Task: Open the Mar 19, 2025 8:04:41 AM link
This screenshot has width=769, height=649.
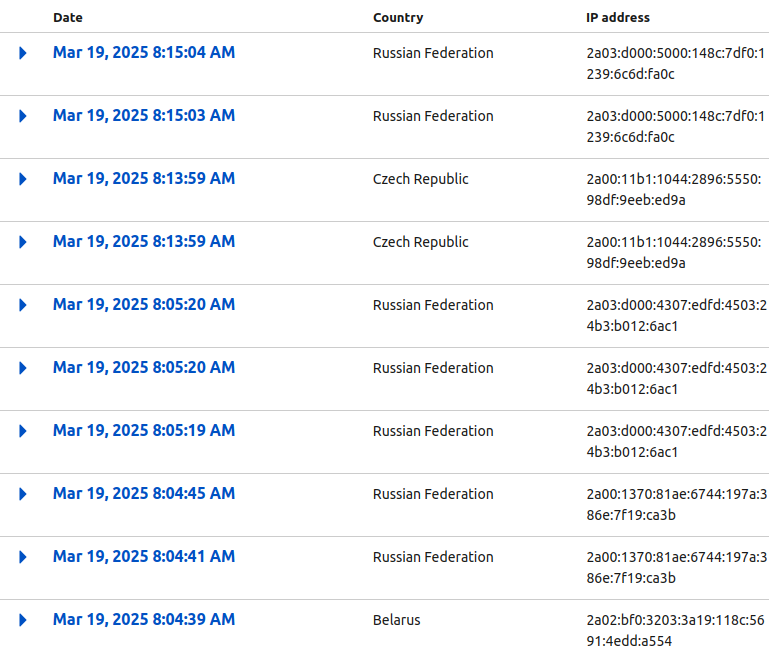Action: coord(144,557)
